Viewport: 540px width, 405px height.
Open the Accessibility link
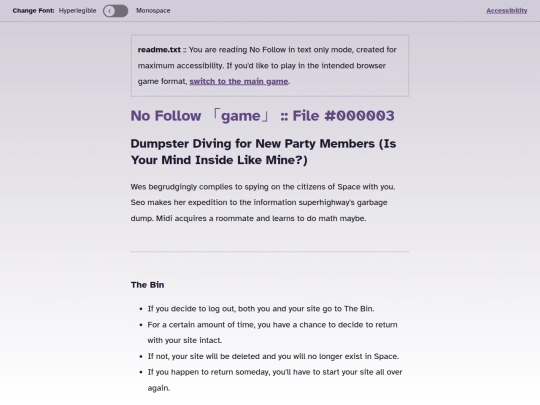click(x=507, y=11)
